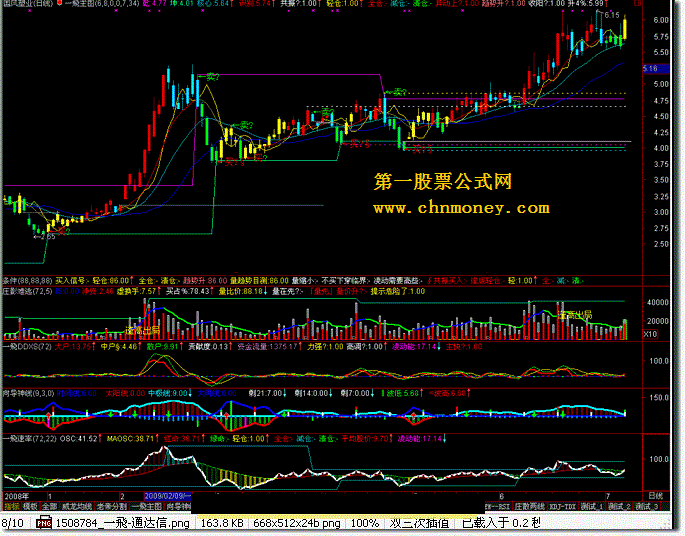Switch to the 模板 tab

pyautogui.click(x=30, y=507)
